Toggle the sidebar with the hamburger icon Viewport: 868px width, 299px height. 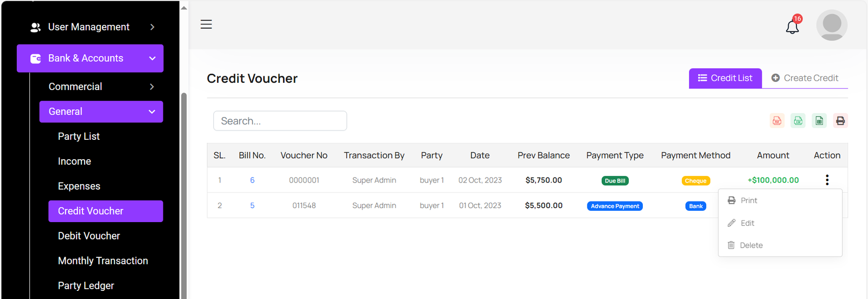click(x=206, y=24)
